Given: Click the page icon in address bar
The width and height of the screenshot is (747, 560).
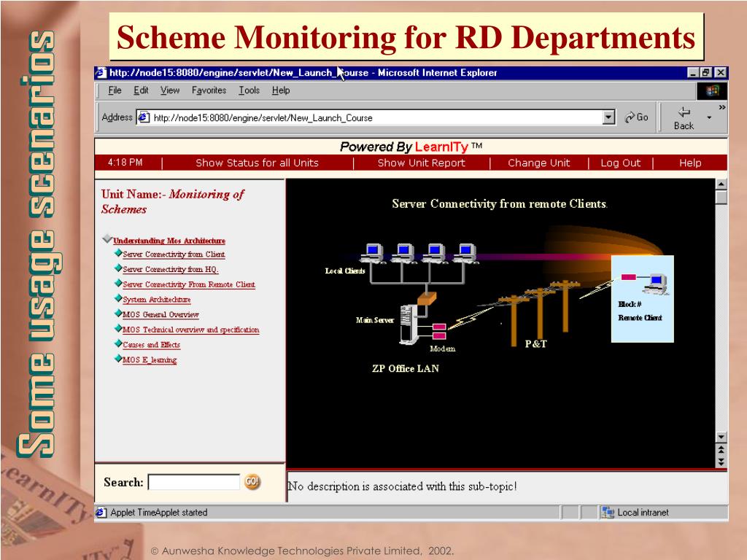Looking at the screenshot, I should [144, 117].
